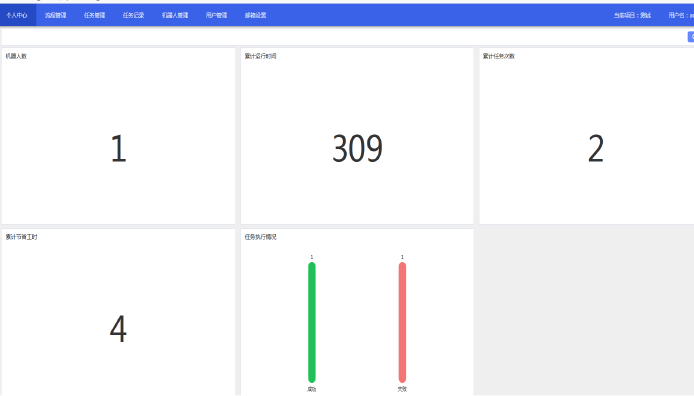Open the 用户名 account menu

click(681, 15)
